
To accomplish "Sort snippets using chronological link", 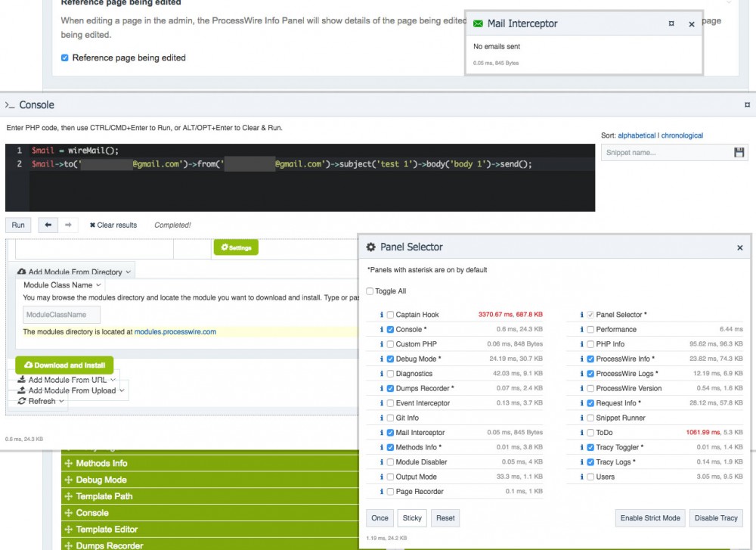I will click(682, 135).
